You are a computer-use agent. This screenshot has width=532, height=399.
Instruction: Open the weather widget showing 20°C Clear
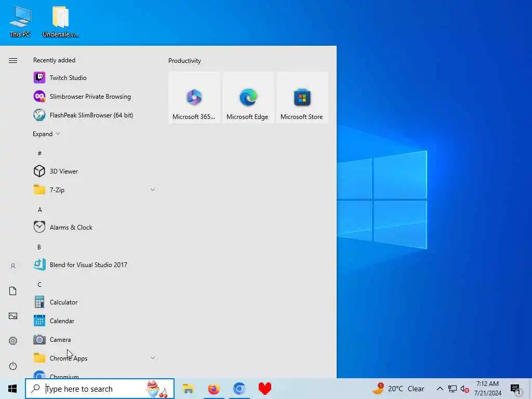pyautogui.click(x=398, y=389)
